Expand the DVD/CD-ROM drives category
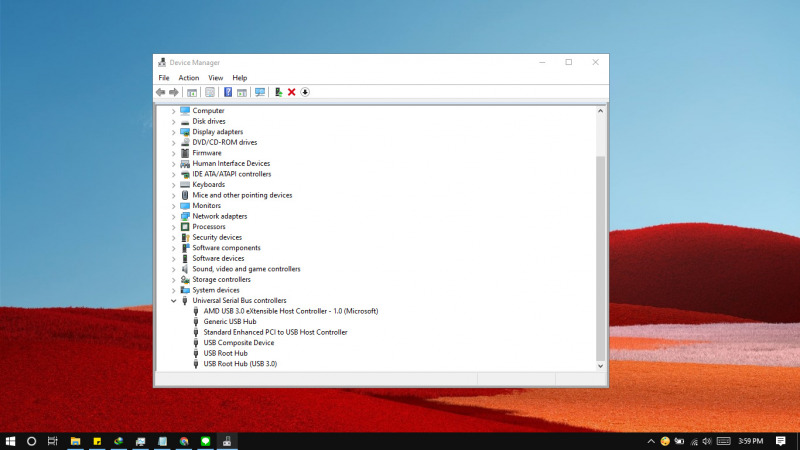Screen dimensions: 800x450 click(x=173, y=142)
